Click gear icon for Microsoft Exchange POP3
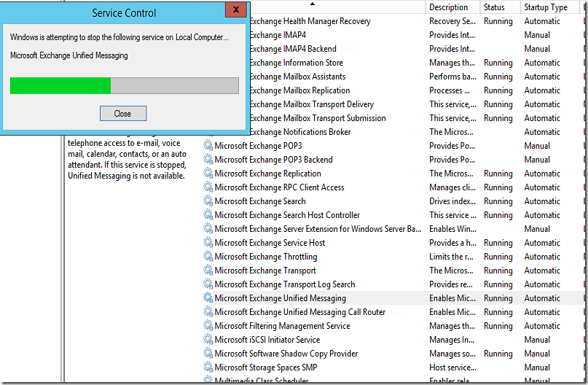The image size is (588, 385). [x=208, y=145]
